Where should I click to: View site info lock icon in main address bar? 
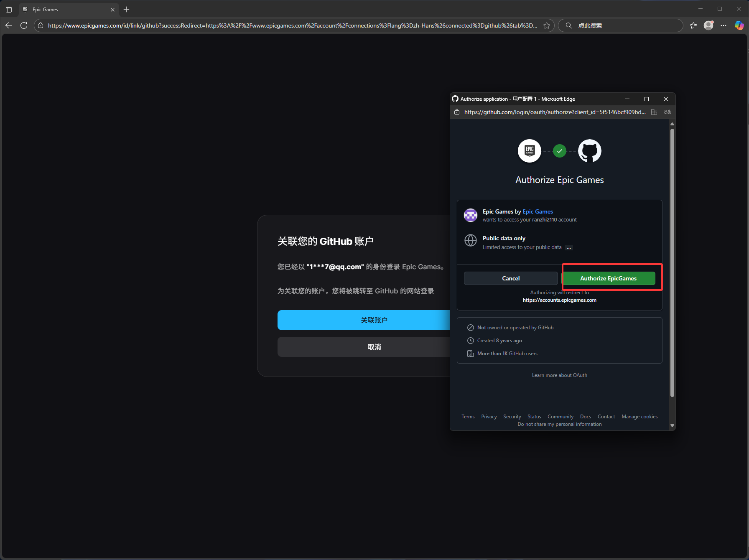pyautogui.click(x=41, y=25)
